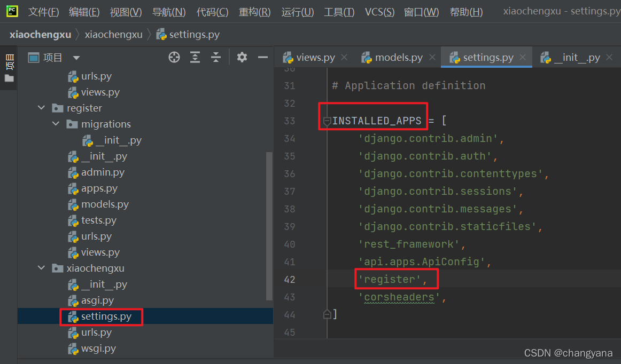The width and height of the screenshot is (621, 364).
Task: Select urls.py in xiaochengxu folder
Action: tap(90, 333)
